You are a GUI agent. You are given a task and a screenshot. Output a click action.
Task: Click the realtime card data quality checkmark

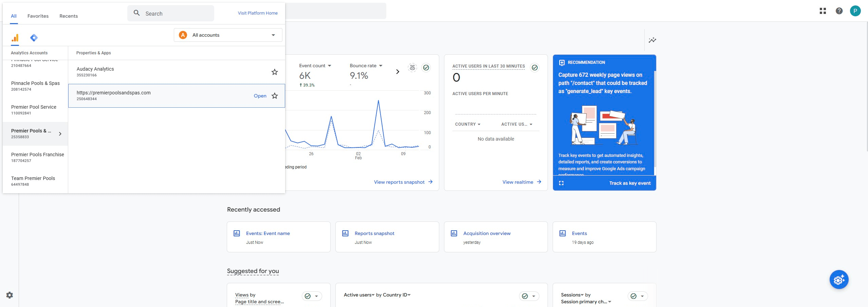(534, 68)
